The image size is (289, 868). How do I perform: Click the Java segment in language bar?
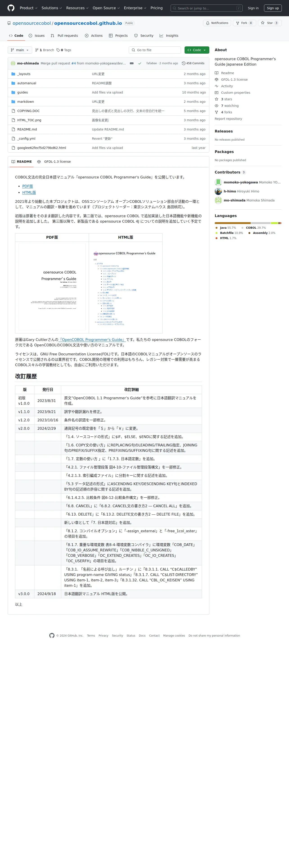(x=233, y=223)
